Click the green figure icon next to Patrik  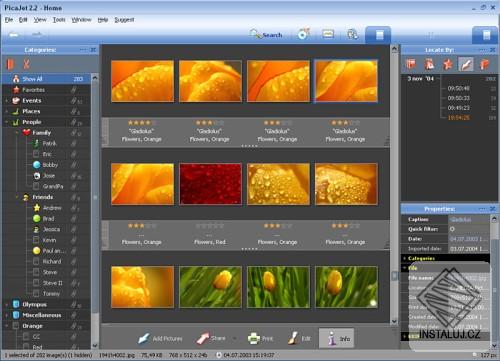[37, 143]
